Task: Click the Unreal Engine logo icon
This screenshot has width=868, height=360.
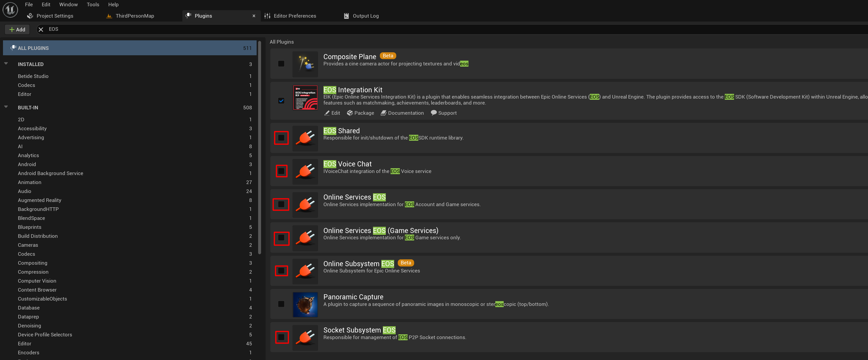Action: coord(10,10)
